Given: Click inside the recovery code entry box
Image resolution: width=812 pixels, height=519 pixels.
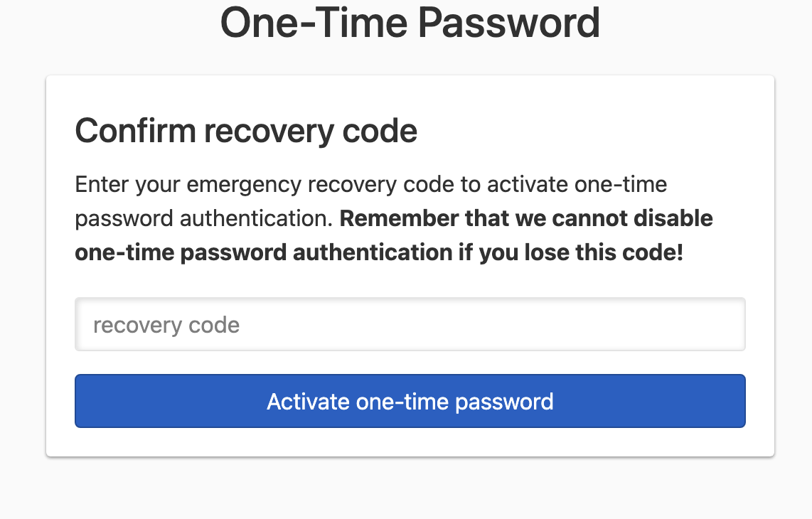Looking at the screenshot, I should (x=410, y=324).
